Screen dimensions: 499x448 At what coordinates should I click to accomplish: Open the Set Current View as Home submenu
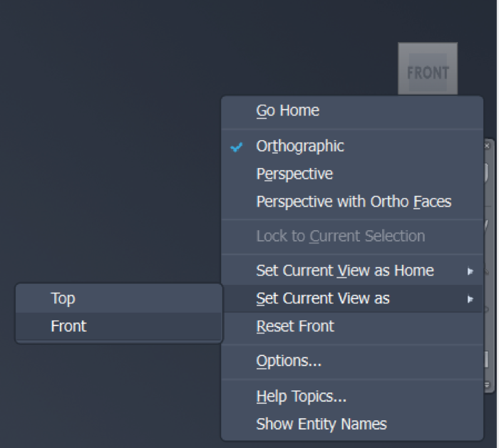point(345,271)
